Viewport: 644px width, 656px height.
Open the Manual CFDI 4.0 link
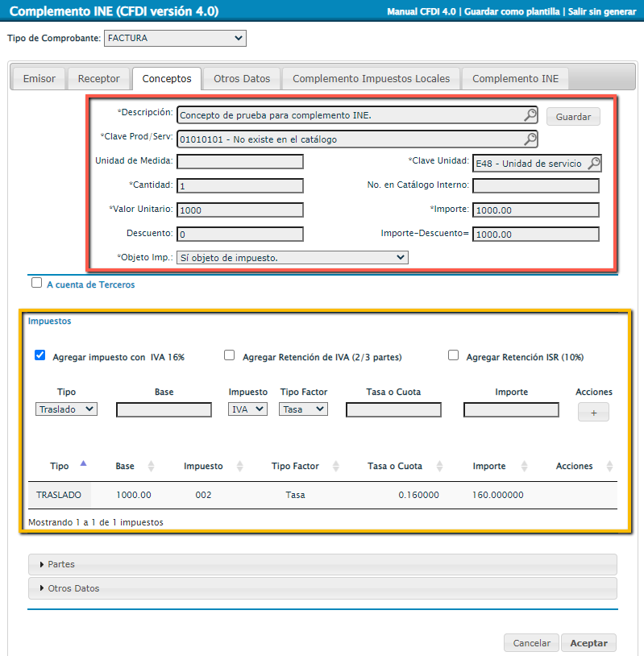(422, 12)
